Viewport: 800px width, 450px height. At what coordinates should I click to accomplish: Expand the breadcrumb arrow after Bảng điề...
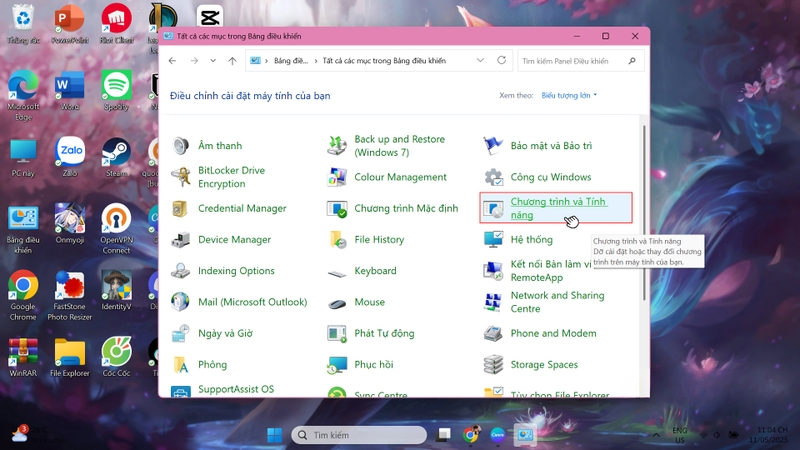click(316, 61)
